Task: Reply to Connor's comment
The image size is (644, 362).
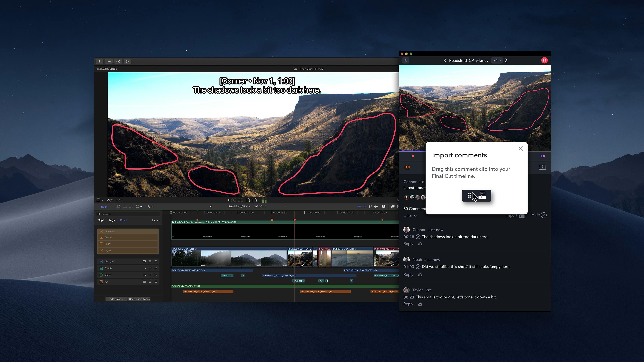Action: coord(408,244)
